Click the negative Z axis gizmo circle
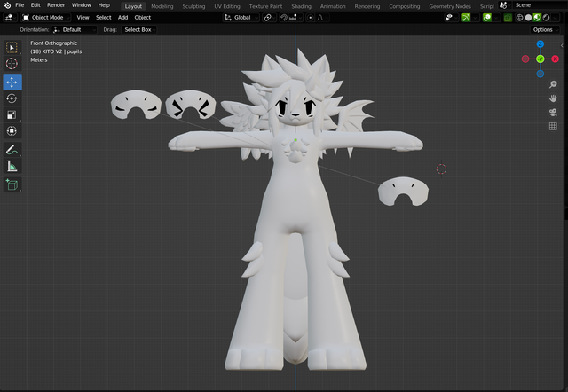Image resolution: width=568 pixels, height=392 pixels. 540,74
